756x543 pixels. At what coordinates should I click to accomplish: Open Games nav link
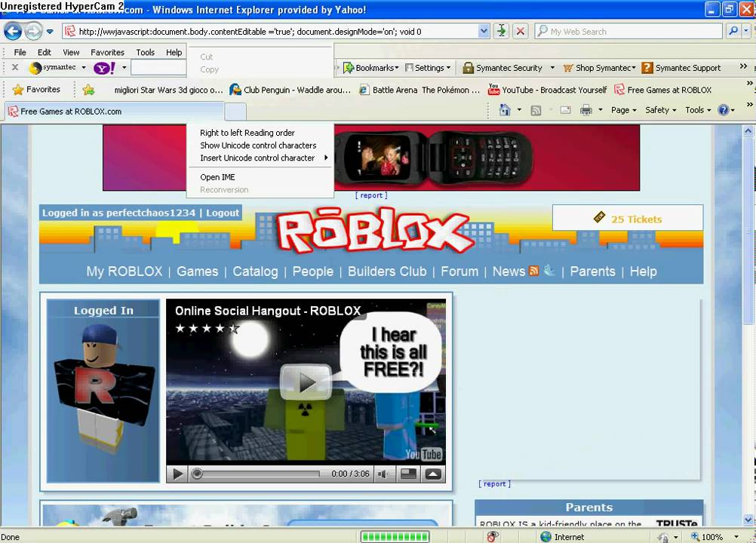[x=197, y=271]
